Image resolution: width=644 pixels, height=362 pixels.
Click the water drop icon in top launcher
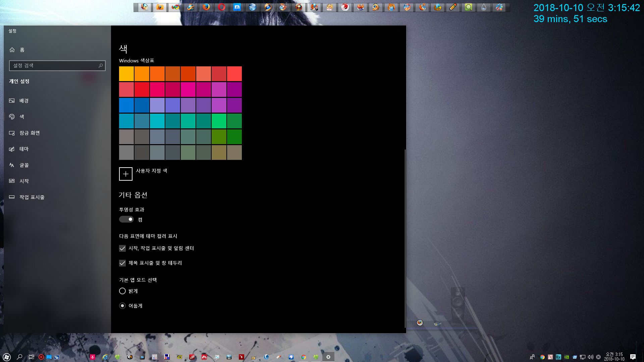pos(484,7)
